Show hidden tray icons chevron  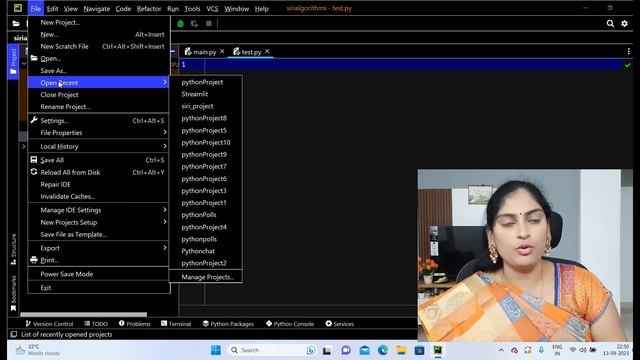coord(501,350)
